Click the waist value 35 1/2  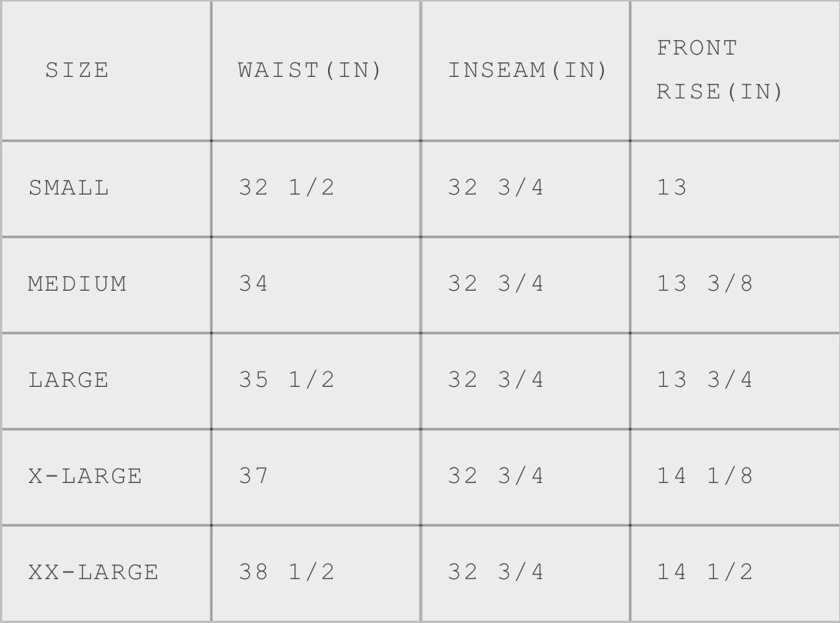[287, 380]
